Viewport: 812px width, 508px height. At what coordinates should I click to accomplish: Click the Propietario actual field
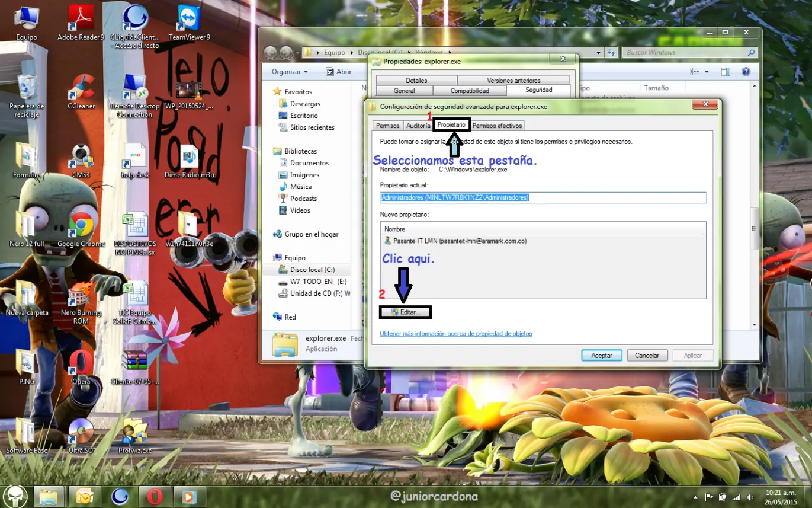pos(543,197)
